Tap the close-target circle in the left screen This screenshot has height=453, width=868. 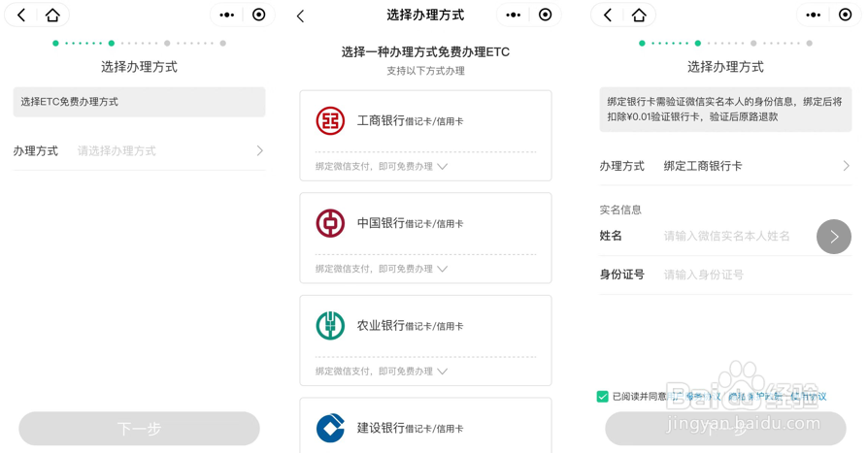(258, 15)
